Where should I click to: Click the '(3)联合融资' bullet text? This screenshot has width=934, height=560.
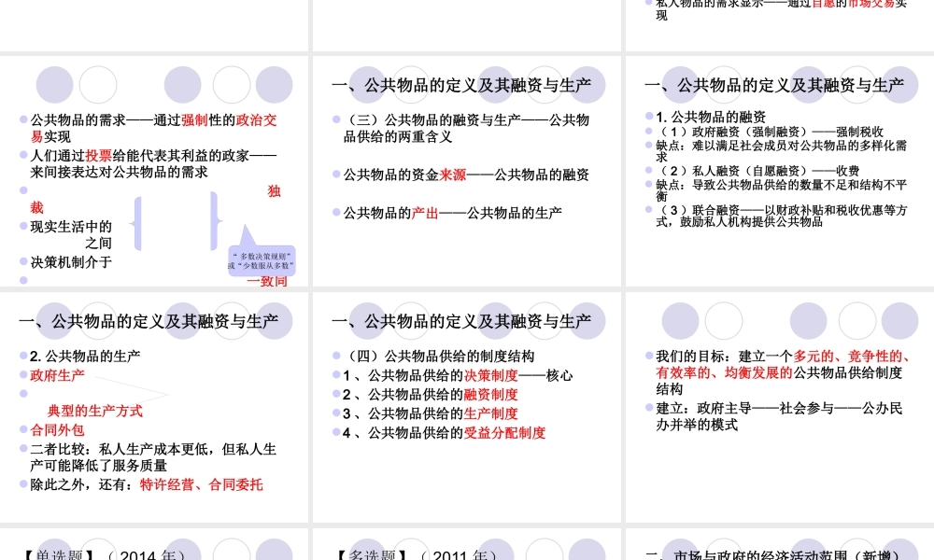tap(782, 216)
